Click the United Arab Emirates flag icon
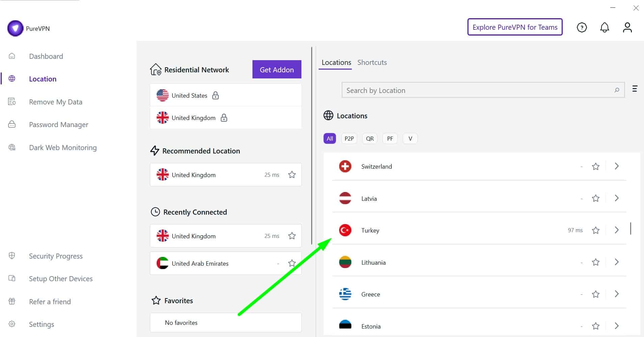644x337 pixels. [162, 263]
